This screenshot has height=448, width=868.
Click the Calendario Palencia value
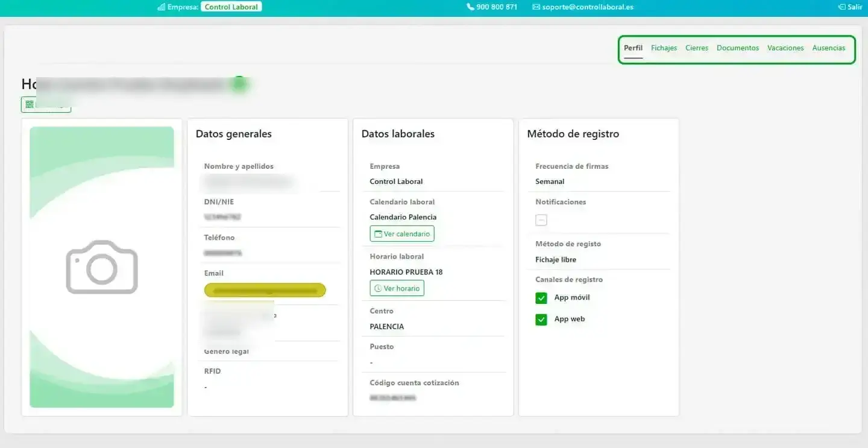point(403,217)
